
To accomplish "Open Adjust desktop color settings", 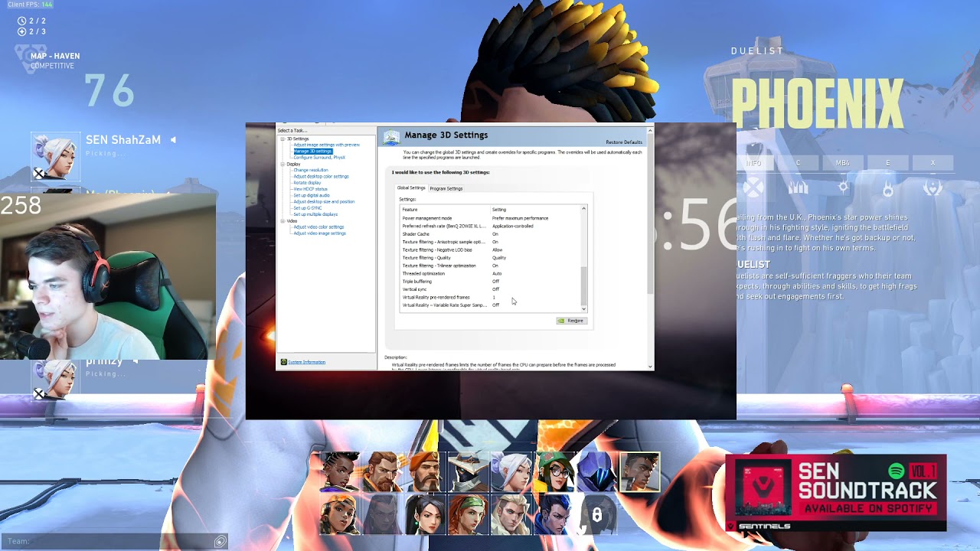I will [x=321, y=176].
